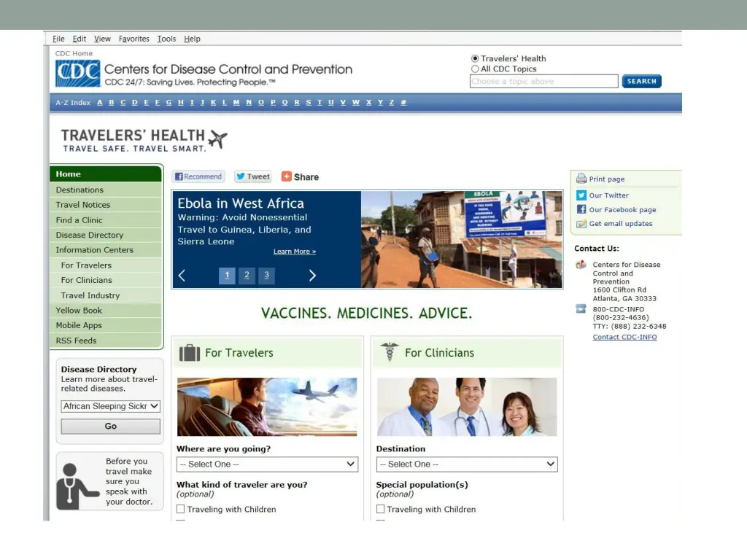Open For Travelers sub-item in left navigation
747x560 pixels.
click(106, 265)
